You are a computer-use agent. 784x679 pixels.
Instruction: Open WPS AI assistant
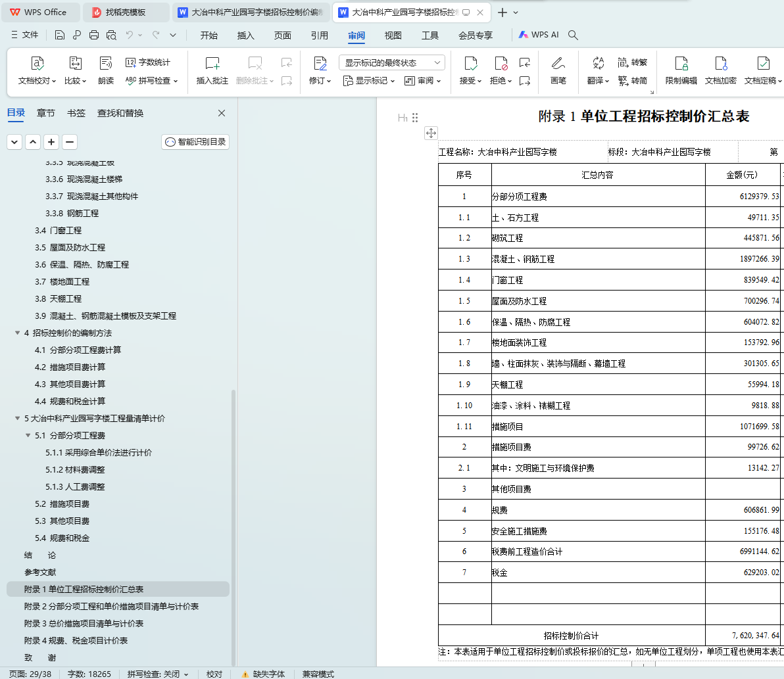tap(539, 35)
